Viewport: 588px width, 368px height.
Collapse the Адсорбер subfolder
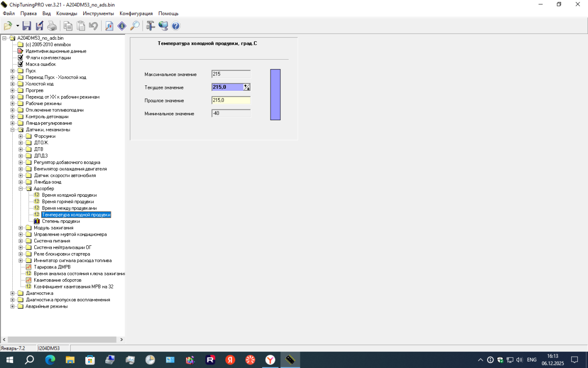[x=21, y=188]
